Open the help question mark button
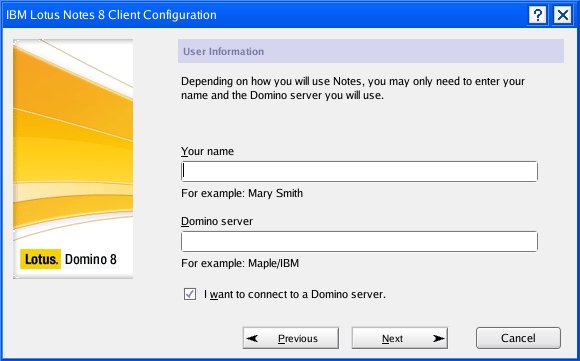580x361 pixels. (x=537, y=15)
